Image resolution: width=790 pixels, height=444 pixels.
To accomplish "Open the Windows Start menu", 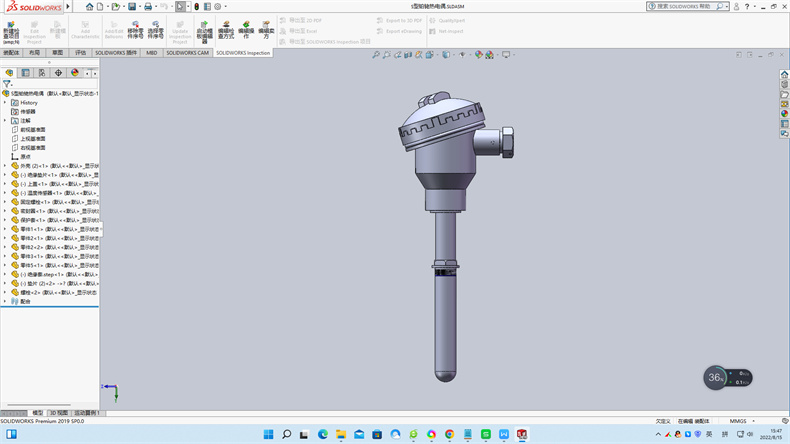I will pyautogui.click(x=267, y=434).
